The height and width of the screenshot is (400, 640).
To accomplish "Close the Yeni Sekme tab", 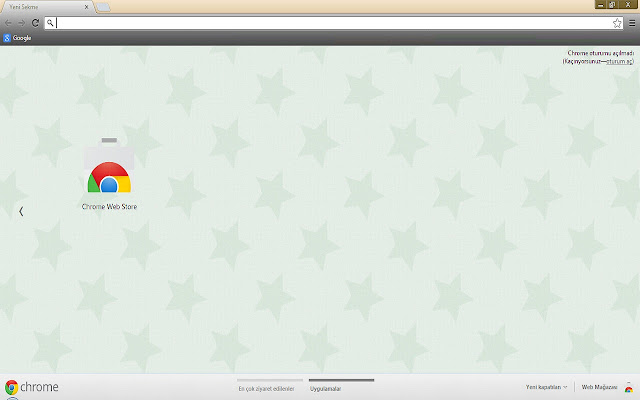I will [x=87, y=7].
